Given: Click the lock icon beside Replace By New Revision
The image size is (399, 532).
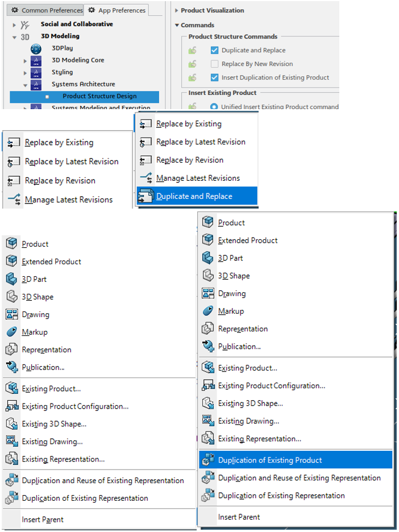Looking at the screenshot, I should (192, 64).
